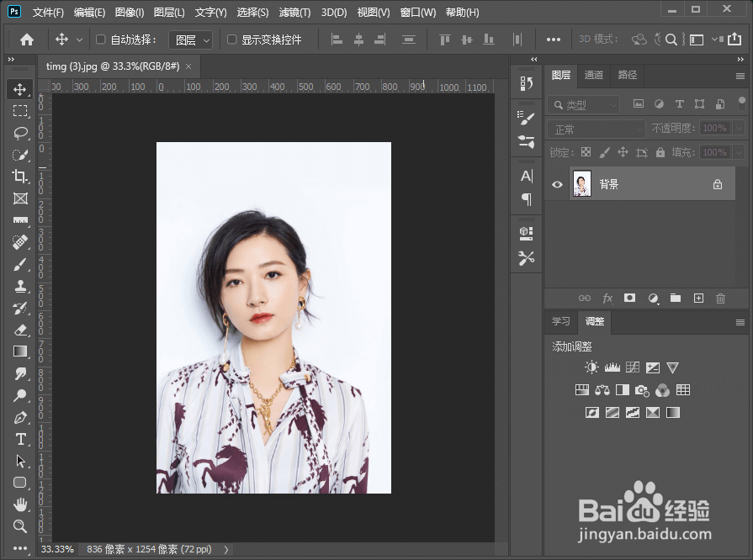Screen dimensions: 753x560
Task: Create a new layer
Action: pyautogui.click(x=699, y=298)
